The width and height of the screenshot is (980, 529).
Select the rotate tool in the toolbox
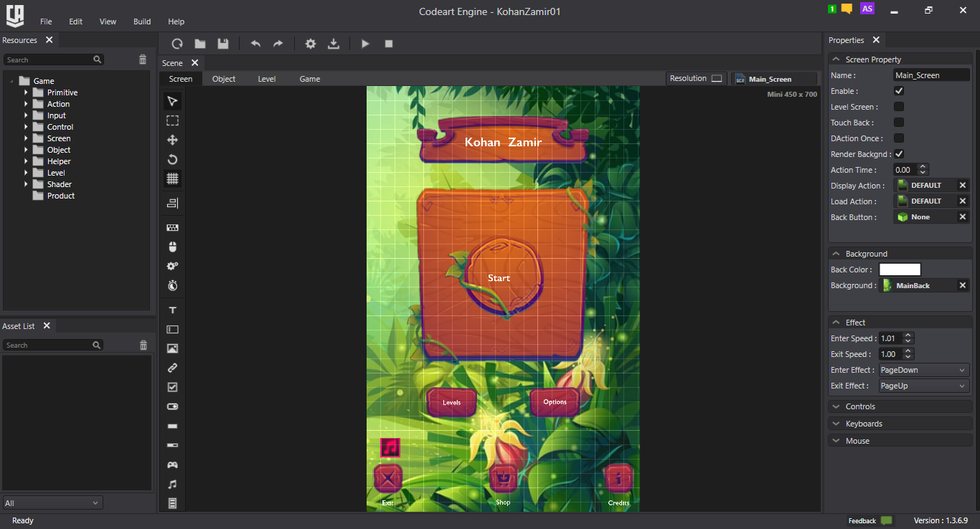tap(172, 159)
